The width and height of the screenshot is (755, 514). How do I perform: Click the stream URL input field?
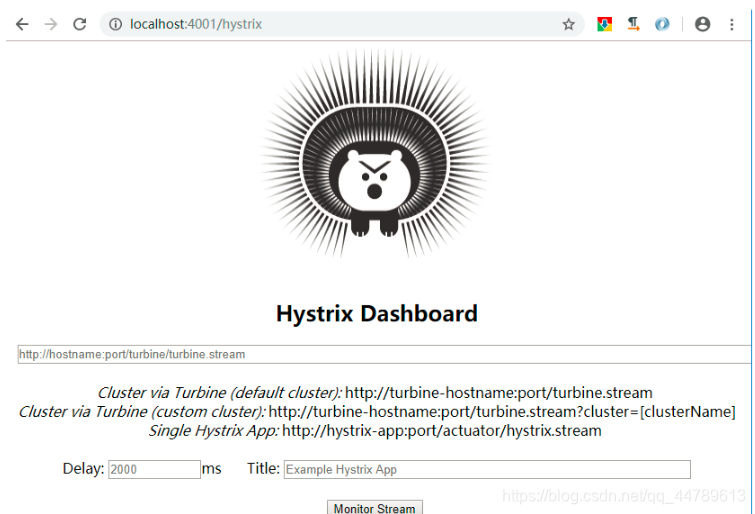(384, 355)
